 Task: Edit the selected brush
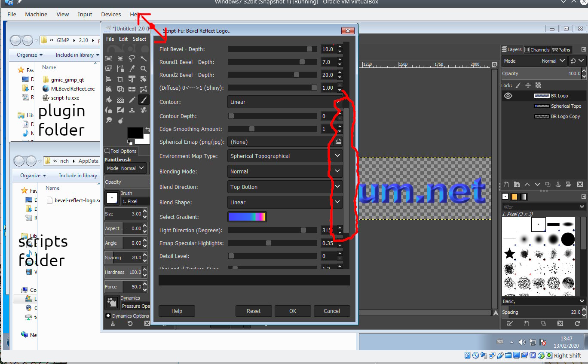point(510,323)
